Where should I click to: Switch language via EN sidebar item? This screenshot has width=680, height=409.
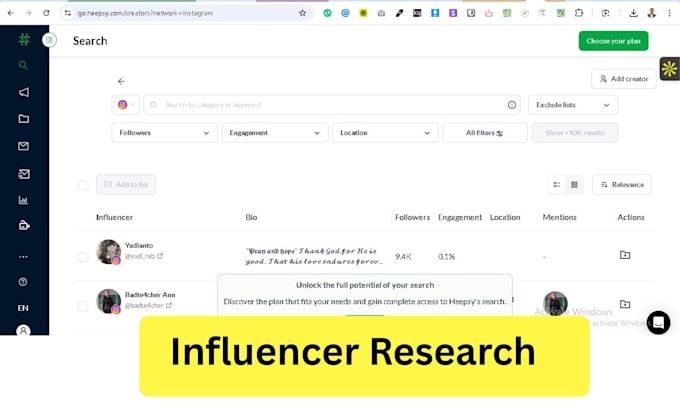(23, 308)
